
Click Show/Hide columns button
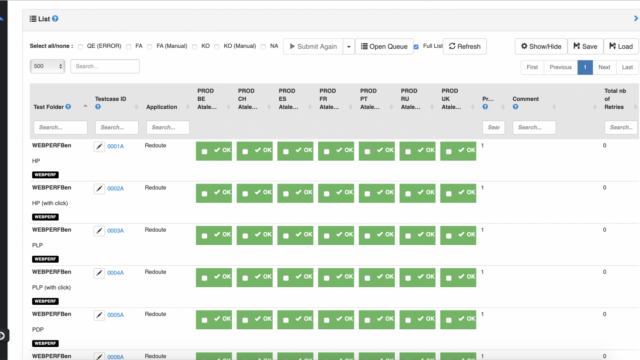pyautogui.click(x=541, y=47)
